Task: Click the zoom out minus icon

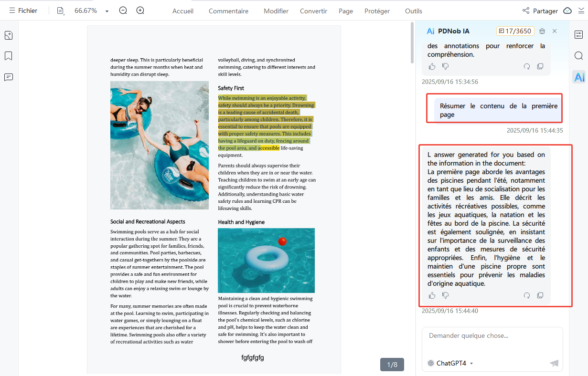Action: tap(123, 10)
